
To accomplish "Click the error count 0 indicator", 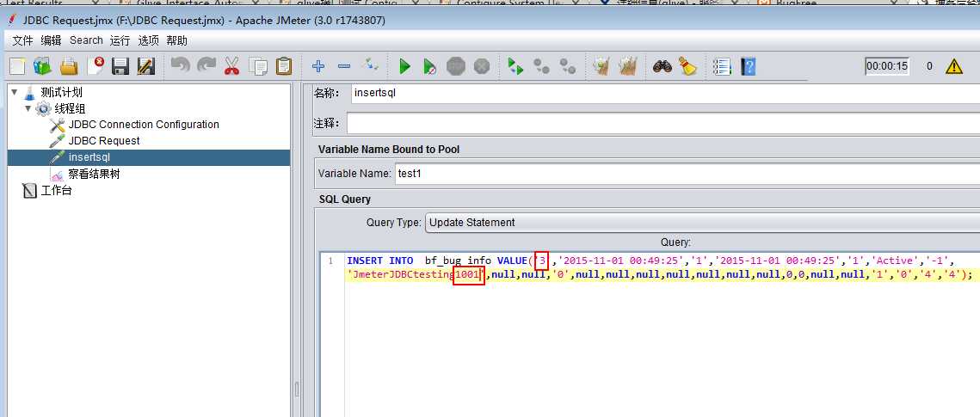I will click(x=929, y=66).
